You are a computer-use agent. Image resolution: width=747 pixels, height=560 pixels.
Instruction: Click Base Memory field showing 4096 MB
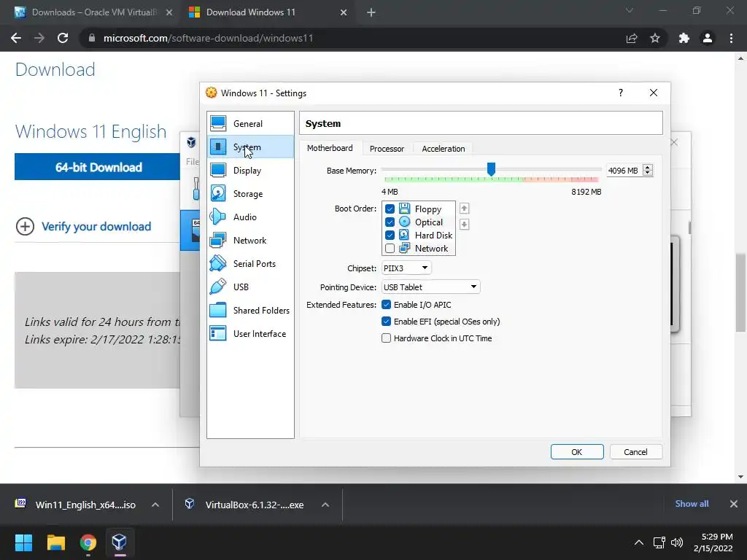(x=624, y=171)
